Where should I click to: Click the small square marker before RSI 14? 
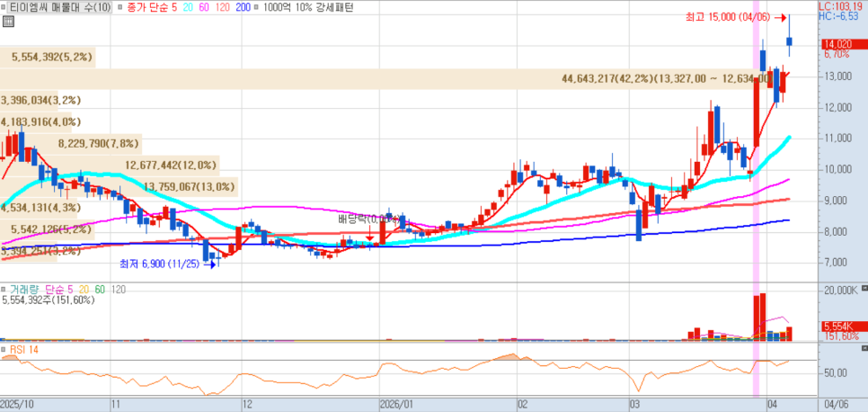tap(4, 350)
